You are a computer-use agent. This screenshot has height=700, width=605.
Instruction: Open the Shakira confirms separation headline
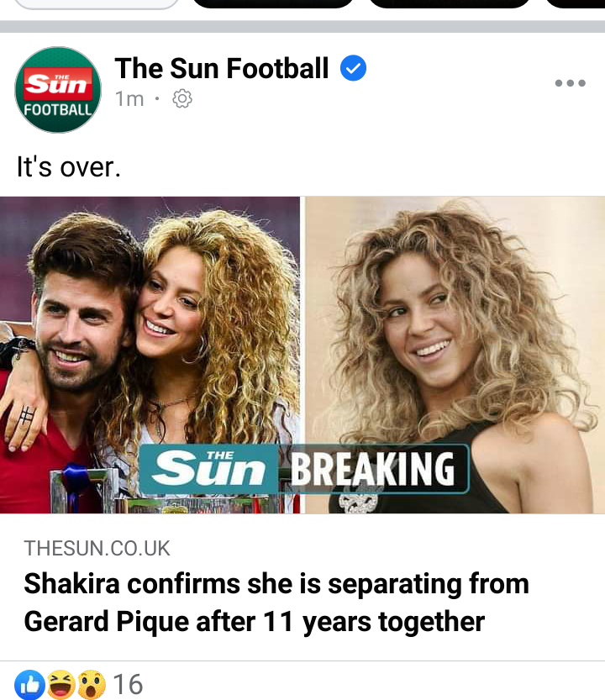click(276, 603)
